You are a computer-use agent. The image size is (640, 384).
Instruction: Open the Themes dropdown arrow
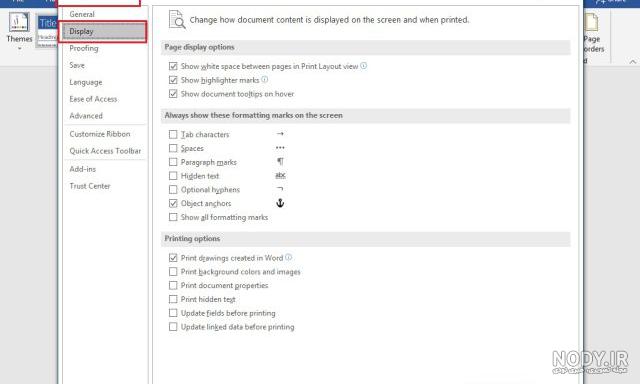click(19, 49)
